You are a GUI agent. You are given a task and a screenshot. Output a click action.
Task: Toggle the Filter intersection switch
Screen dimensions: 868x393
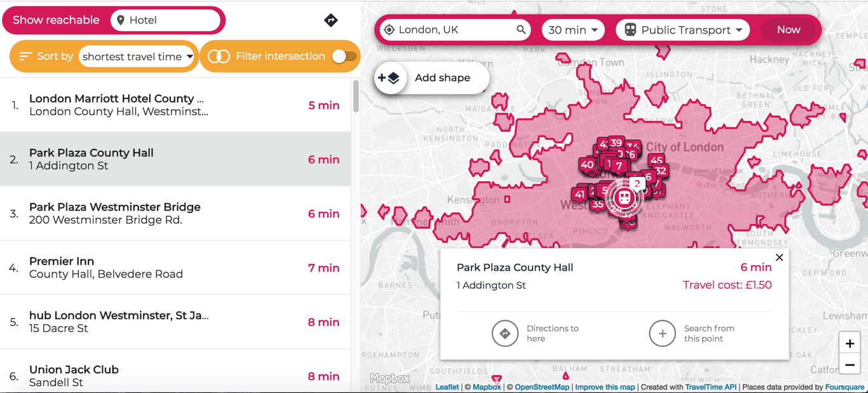point(344,57)
